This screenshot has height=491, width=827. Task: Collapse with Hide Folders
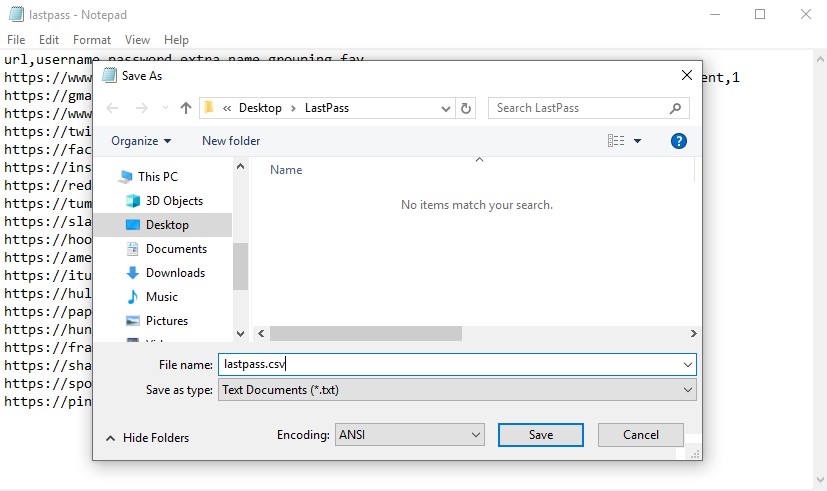148,438
